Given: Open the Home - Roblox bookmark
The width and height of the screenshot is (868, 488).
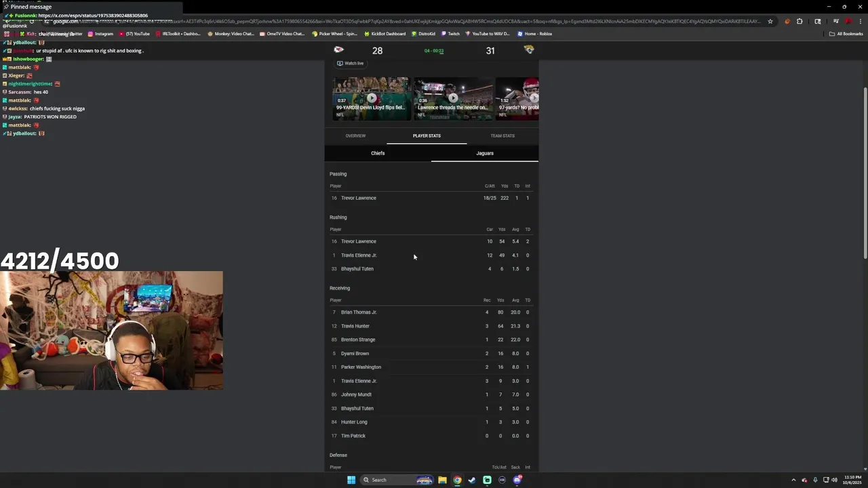Looking at the screenshot, I should (535, 34).
